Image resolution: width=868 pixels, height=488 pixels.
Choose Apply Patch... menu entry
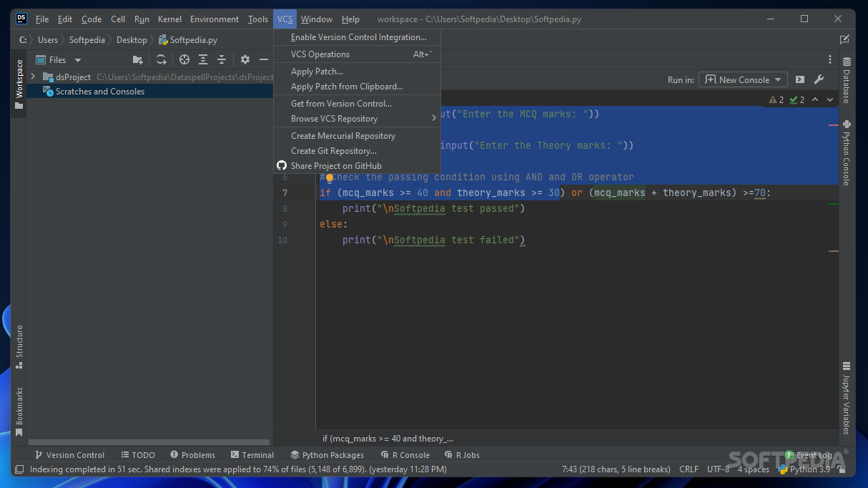point(357,72)
